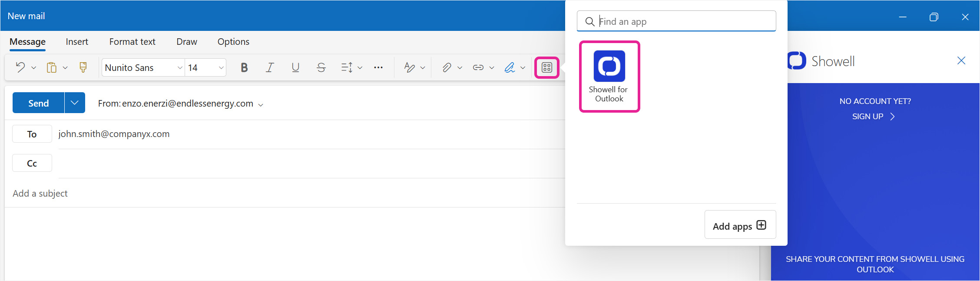This screenshot has width=980, height=281.
Task: Select the john.smith@companyx.com recipient
Action: 114,134
